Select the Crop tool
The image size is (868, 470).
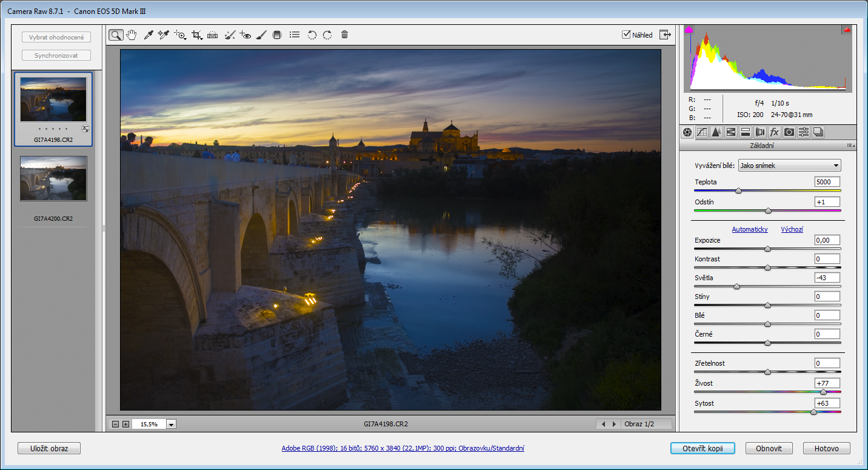(196, 35)
